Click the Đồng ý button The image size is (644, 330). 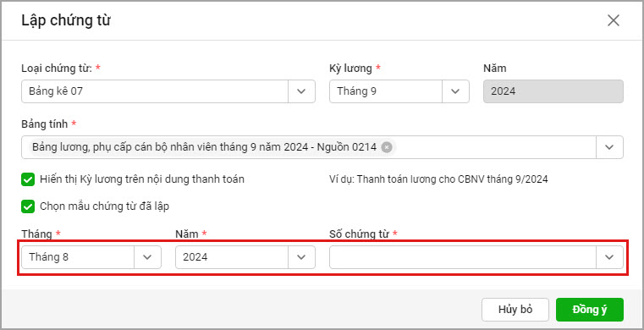click(x=590, y=310)
